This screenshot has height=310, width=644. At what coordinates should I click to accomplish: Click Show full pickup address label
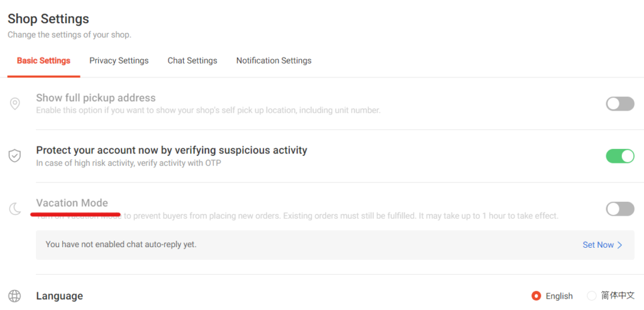click(x=96, y=98)
